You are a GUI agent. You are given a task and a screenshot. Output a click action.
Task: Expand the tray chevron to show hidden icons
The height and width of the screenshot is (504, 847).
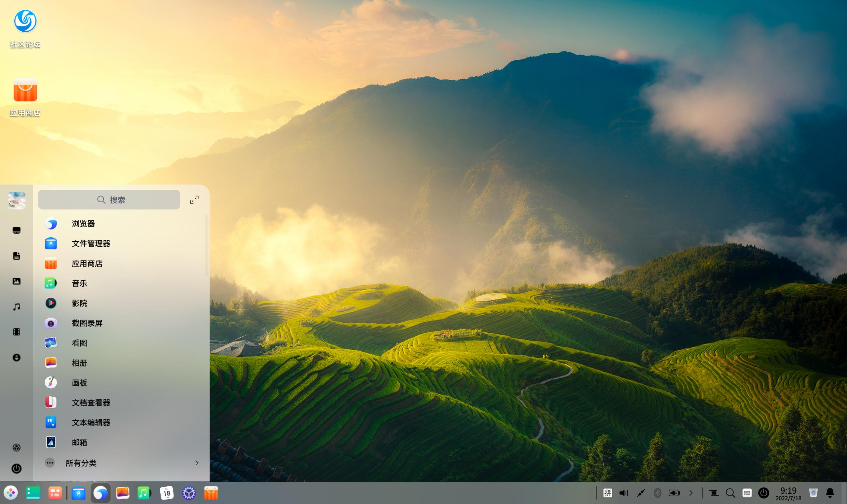[x=691, y=493]
